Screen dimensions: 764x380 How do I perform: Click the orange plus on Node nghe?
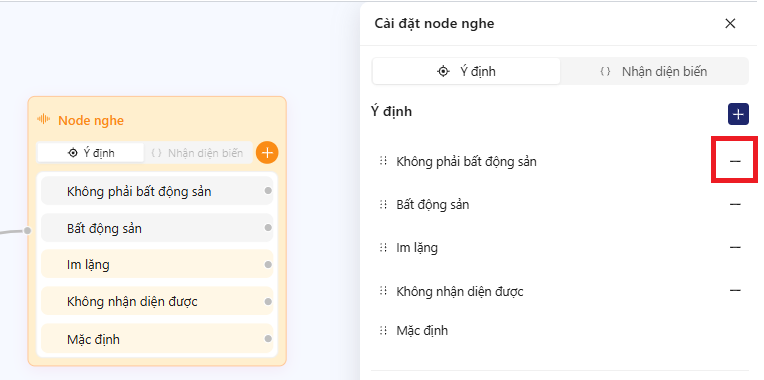click(267, 153)
